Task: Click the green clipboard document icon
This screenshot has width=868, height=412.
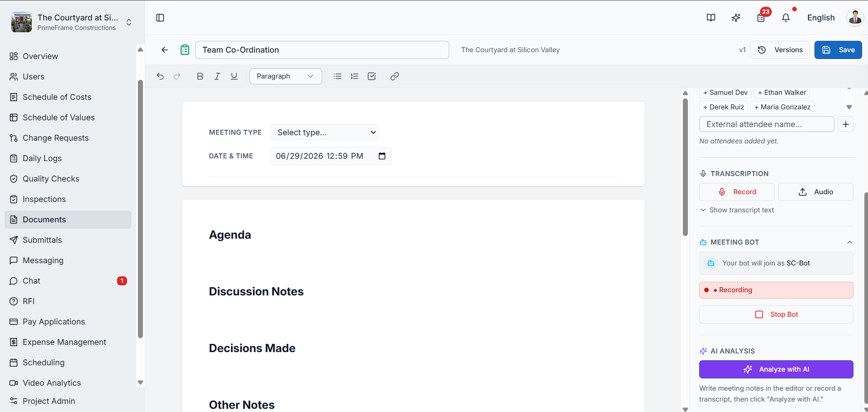Action: click(185, 50)
